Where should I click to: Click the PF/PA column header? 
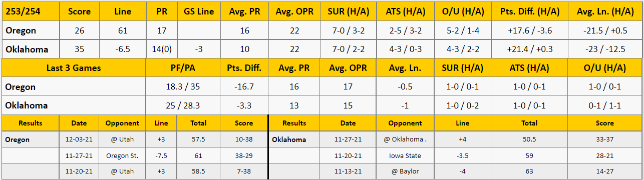click(x=183, y=68)
